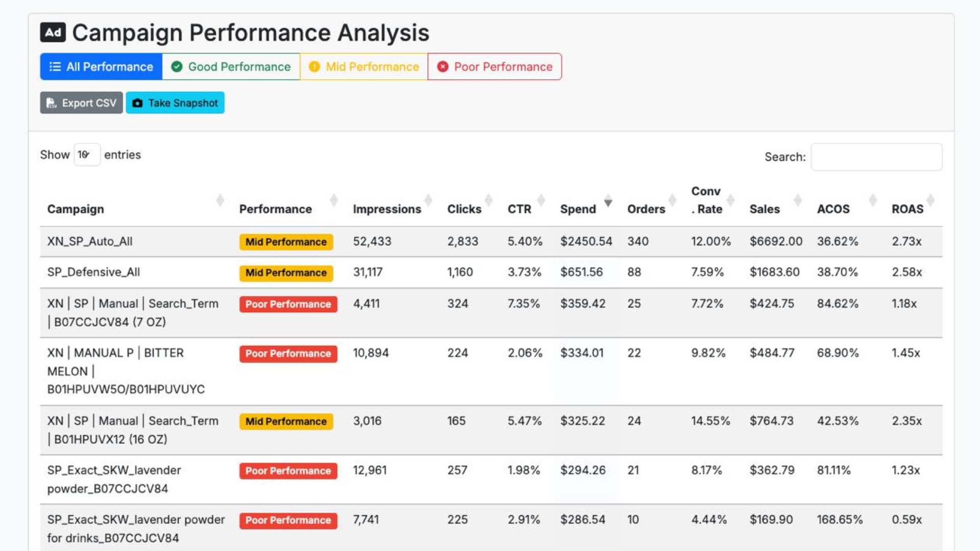Export table with Export CSV button
This screenshot has height=551, width=980.
82,103
